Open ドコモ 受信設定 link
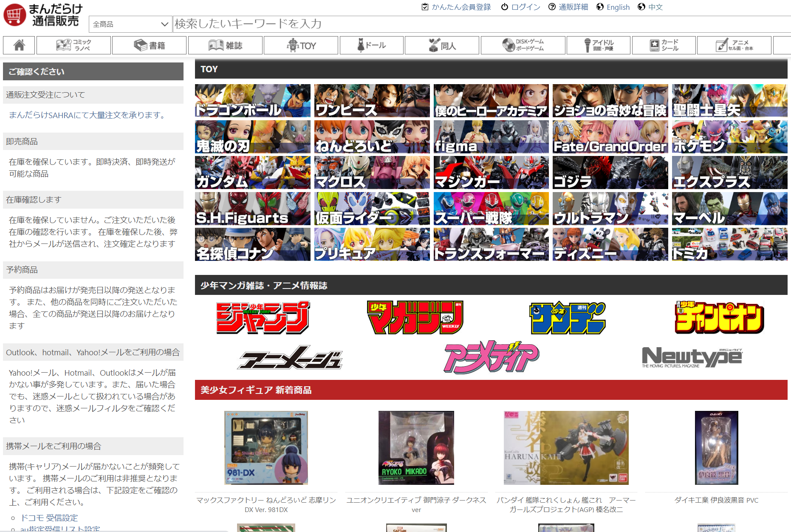 [49, 518]
